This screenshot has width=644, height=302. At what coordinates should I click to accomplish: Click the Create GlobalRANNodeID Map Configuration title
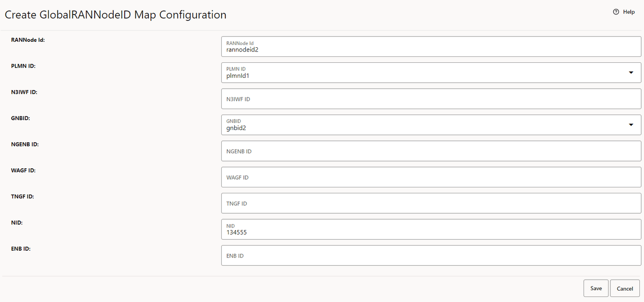tap(115, 15)
